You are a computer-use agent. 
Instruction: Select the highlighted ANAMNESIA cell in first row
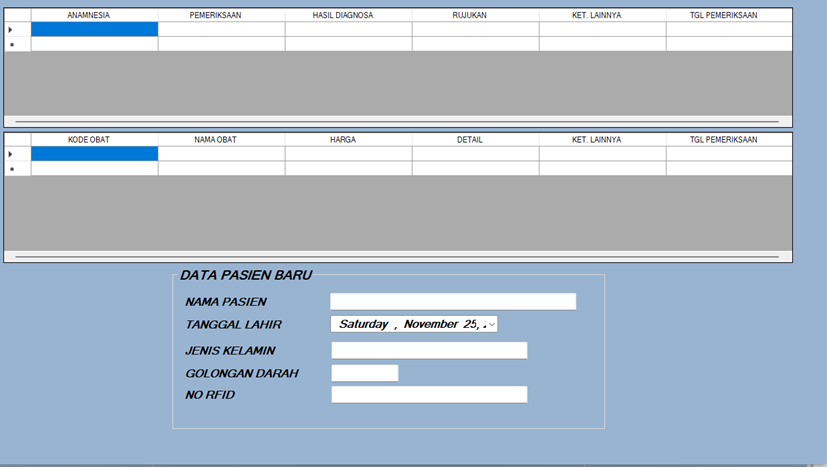click(x=94, y=30)
